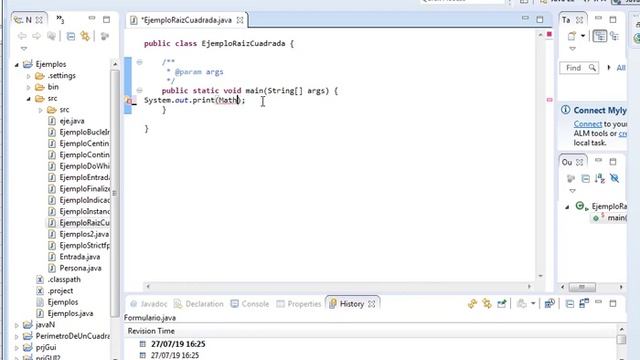
Task: Switch to Javadoc tab
Action: tap(149, 304)
